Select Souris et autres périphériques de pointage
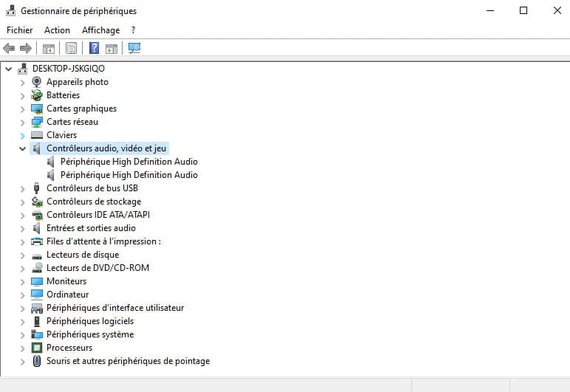This screenshot has height=392, width=570. point(128,361)
